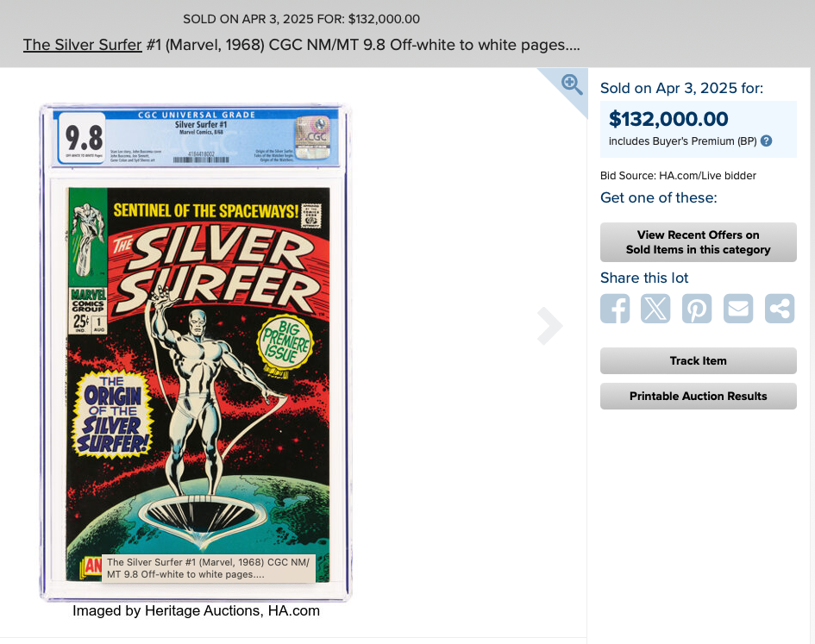The image size is (815, 644).
Task: Click the image caption overlay on cover
Action: click(x=208, y=568)
